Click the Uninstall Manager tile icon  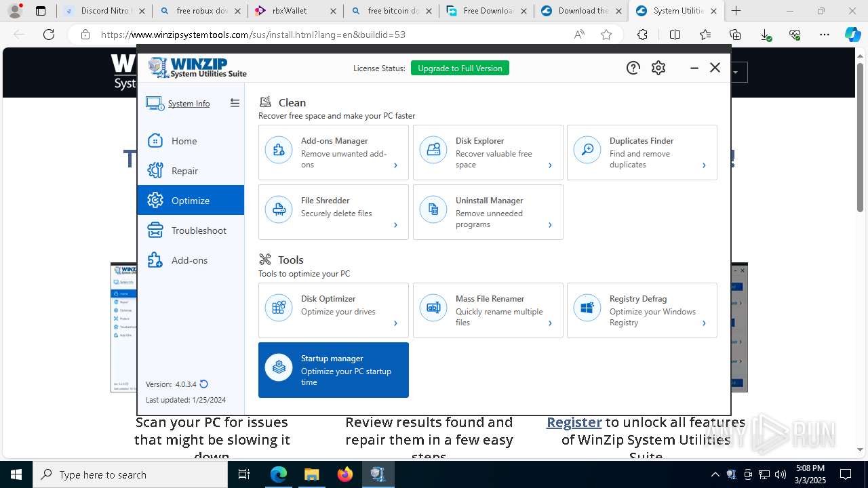click(x=433, y=210)
